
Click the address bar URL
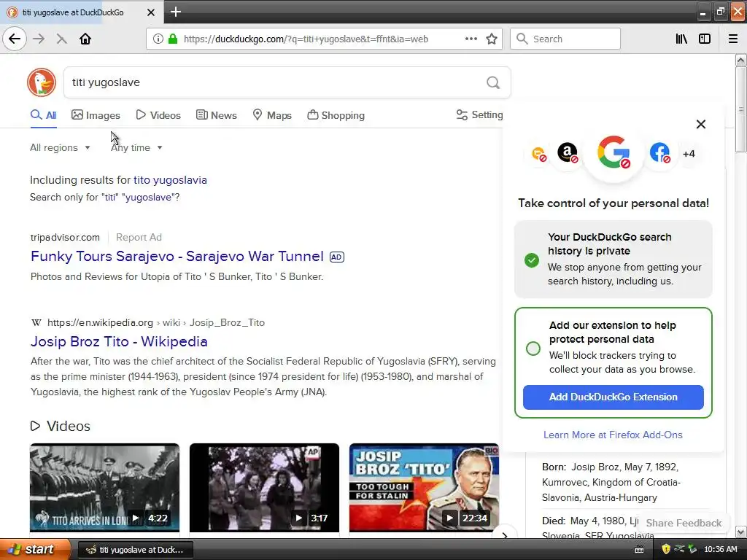point(306,39)
